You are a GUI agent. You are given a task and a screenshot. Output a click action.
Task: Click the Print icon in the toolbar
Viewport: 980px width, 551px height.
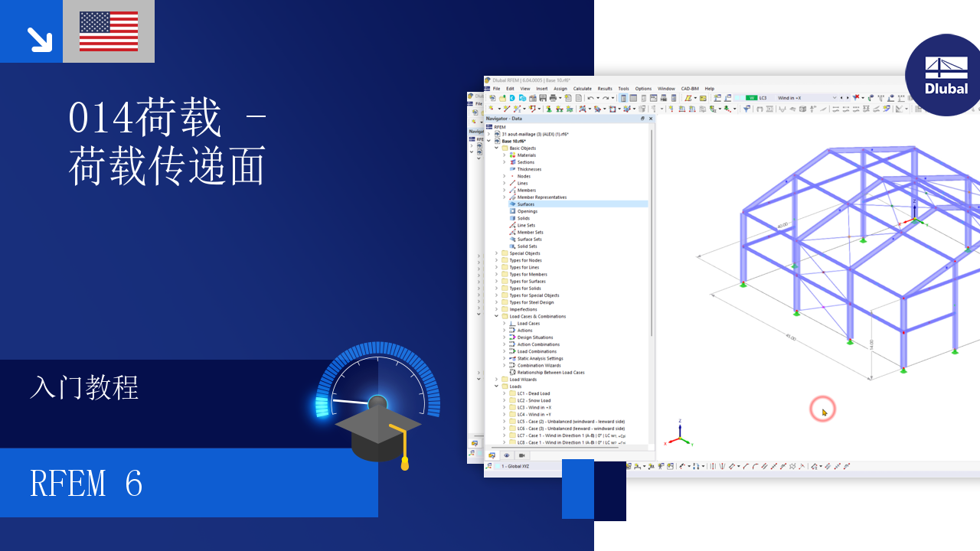coord(554,97)
